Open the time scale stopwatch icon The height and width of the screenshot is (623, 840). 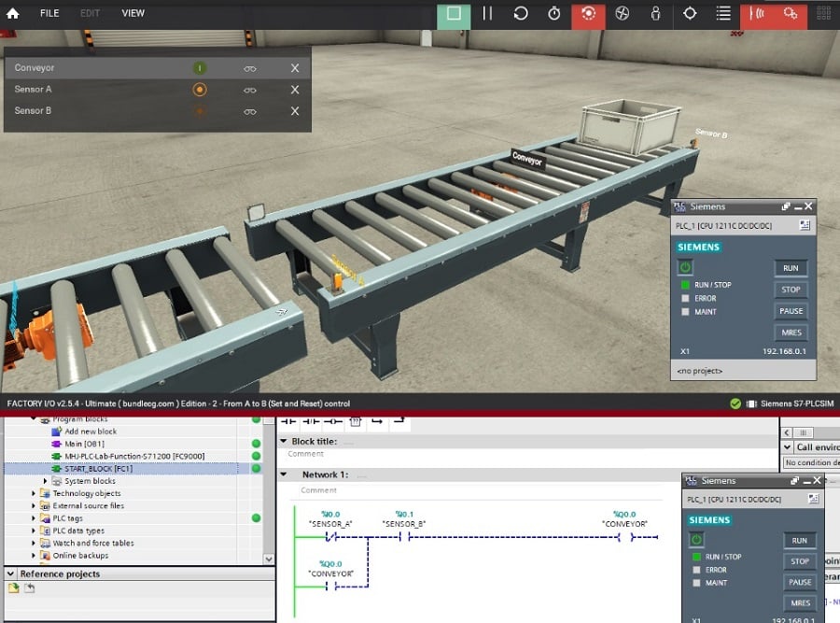tap(553, 13)
